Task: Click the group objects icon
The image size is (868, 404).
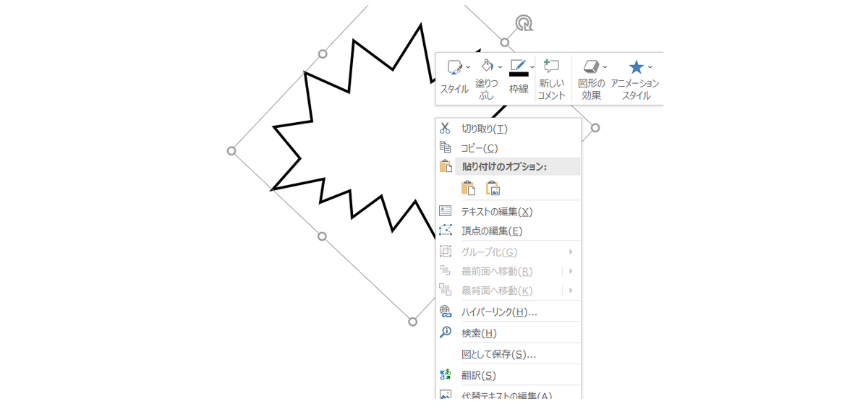Action: pos(446,251)
